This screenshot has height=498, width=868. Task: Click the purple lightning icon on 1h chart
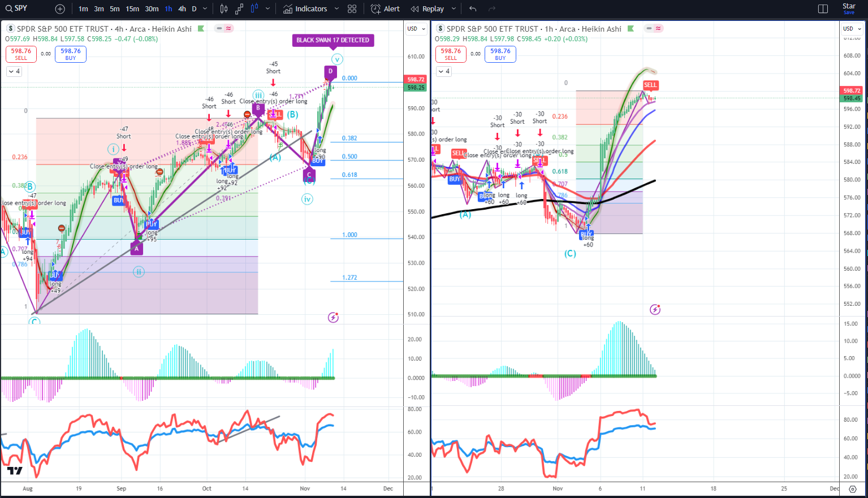655,309
